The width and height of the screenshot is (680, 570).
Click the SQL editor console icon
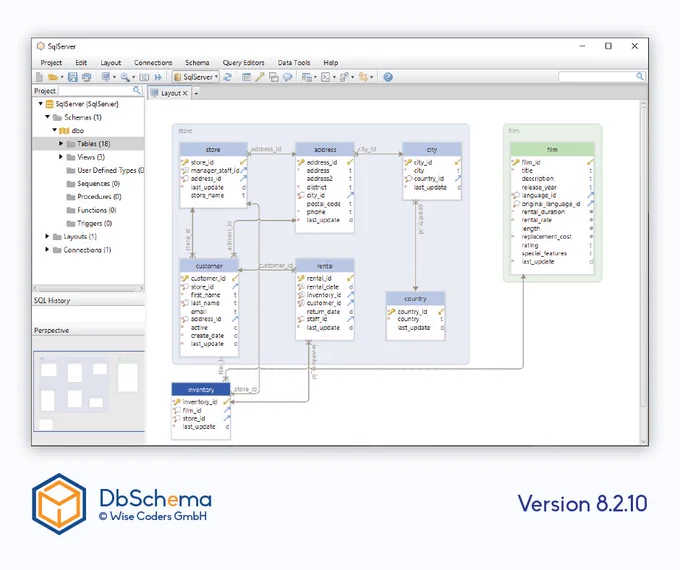[326, 77]
